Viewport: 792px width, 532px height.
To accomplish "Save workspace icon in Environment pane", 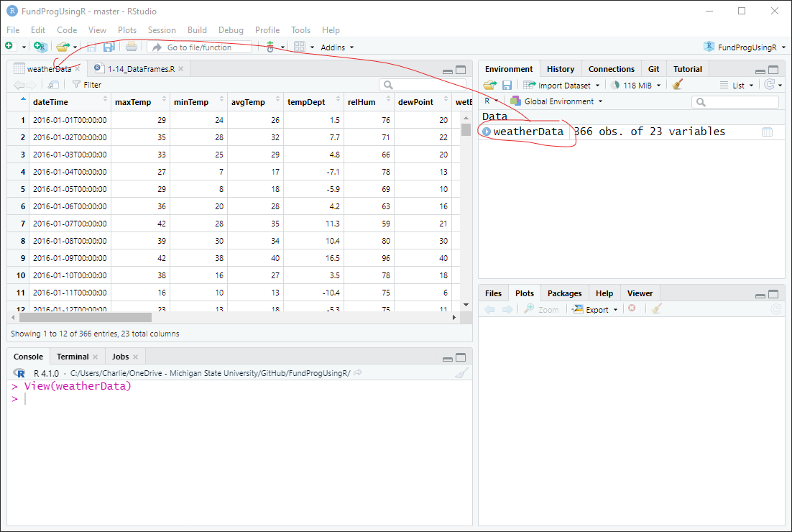I will (507, 85).
